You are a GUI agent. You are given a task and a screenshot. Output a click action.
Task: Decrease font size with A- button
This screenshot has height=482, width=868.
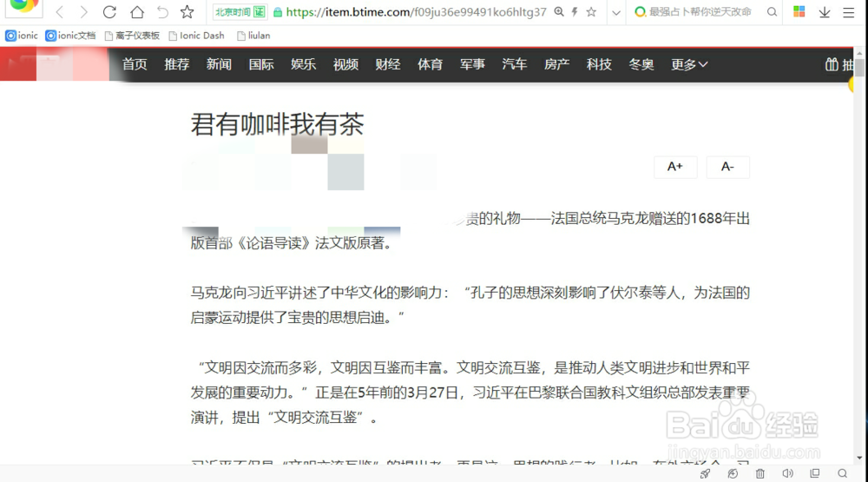728,167
